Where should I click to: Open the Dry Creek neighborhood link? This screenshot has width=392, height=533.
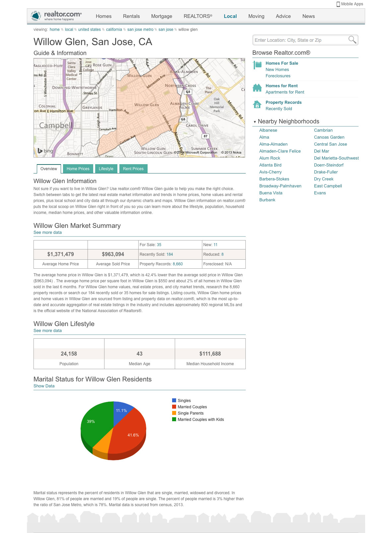pyautogui.click(x=324, y=179)
